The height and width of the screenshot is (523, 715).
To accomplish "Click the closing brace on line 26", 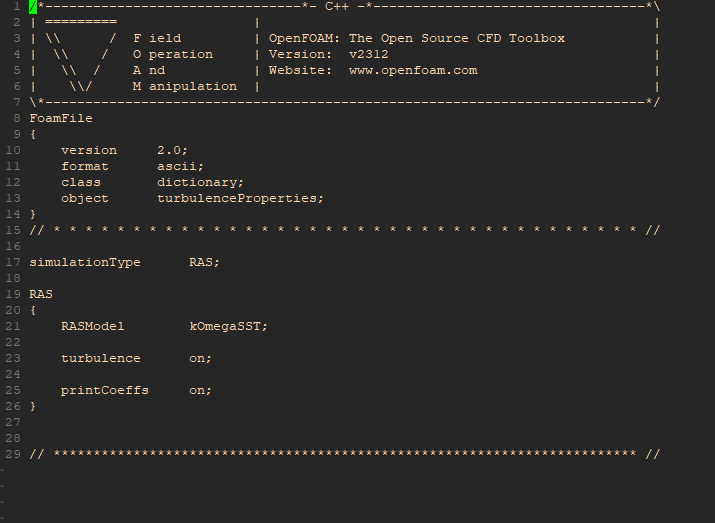I will coord(33,406).
